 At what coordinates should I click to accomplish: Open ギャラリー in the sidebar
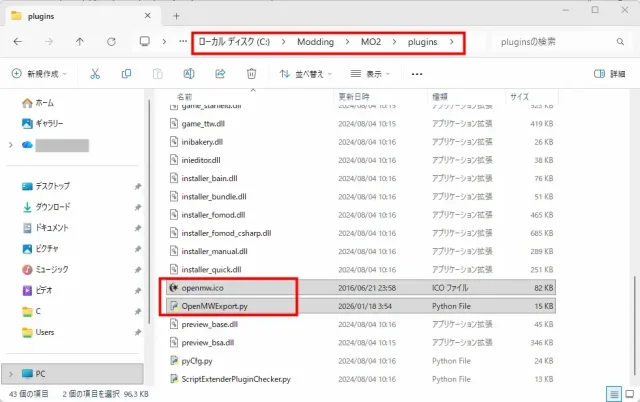coord(42,123)
